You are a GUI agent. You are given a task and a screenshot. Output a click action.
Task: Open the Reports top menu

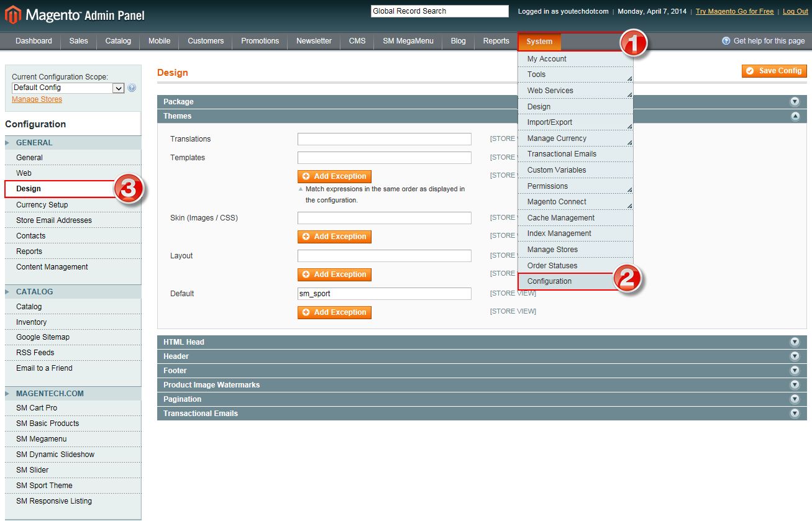(x=496, y=41)
